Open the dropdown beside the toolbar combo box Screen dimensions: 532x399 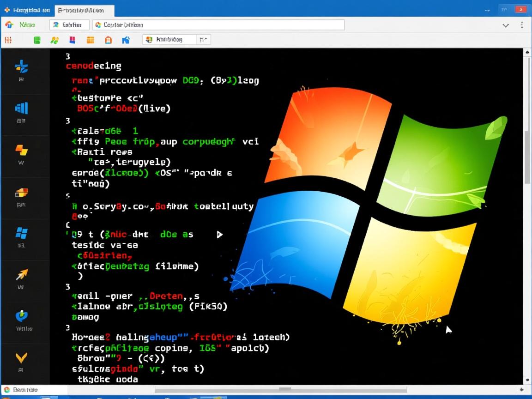coord(203,40)
